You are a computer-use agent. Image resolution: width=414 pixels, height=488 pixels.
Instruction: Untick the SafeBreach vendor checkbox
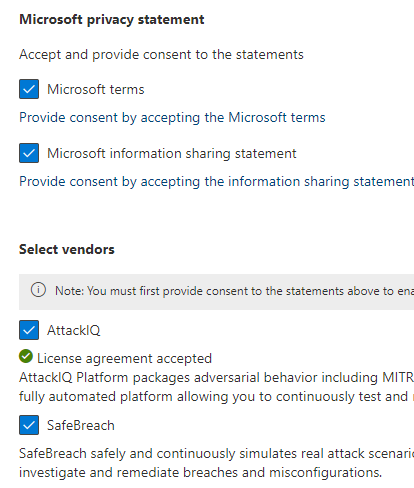click(x=29, y=425)
